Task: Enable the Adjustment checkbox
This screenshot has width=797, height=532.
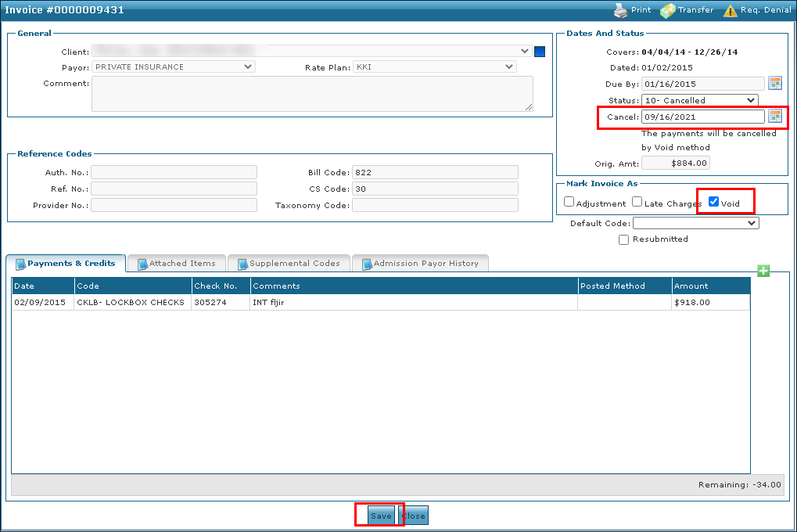Action: tap(569, 202)
